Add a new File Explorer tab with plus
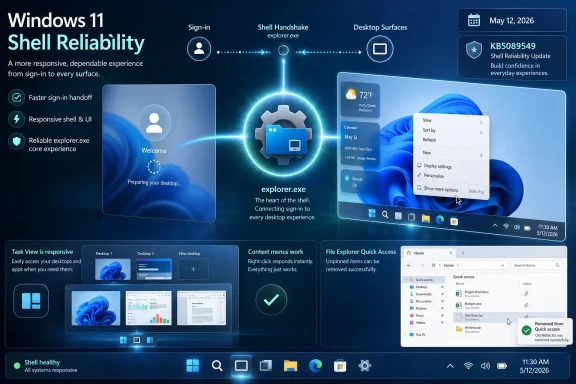 click(x=463, y=253)
